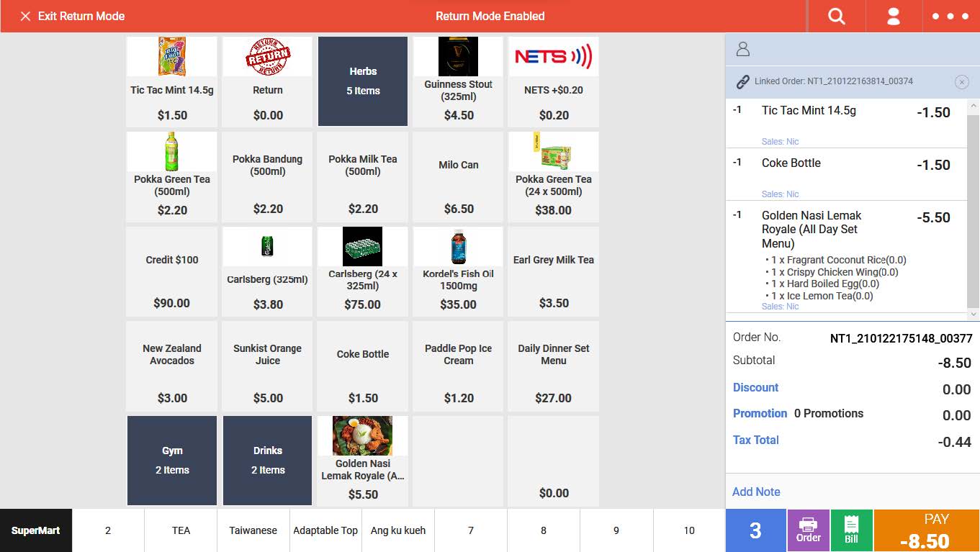
Task: Click the linked order chain icon
Action: pos(742,81)
